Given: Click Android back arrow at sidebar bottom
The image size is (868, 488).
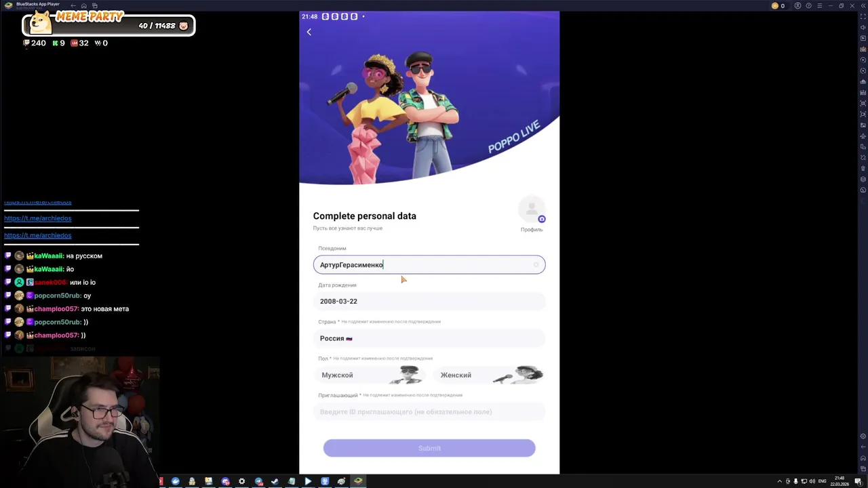Looking at the screenshot, I should 863,447.
